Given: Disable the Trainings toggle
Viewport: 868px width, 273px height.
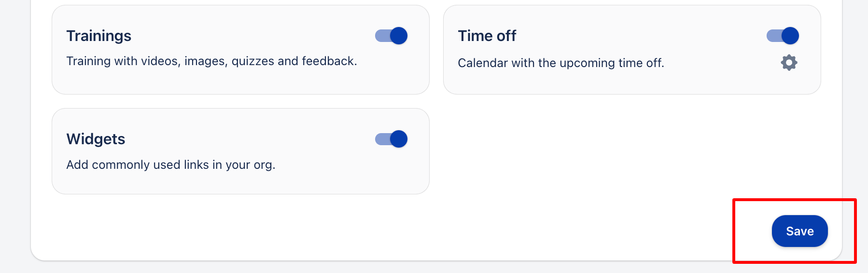Looking at the screenshot, I should tap(392, 36).
